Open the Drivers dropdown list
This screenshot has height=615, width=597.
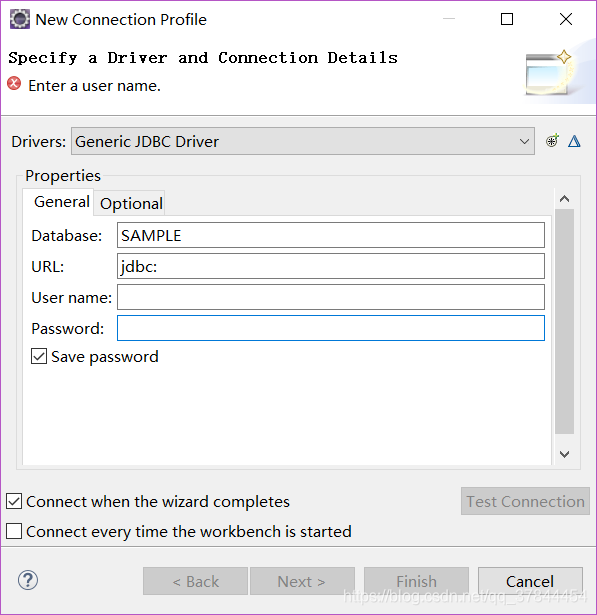(303, 141)
